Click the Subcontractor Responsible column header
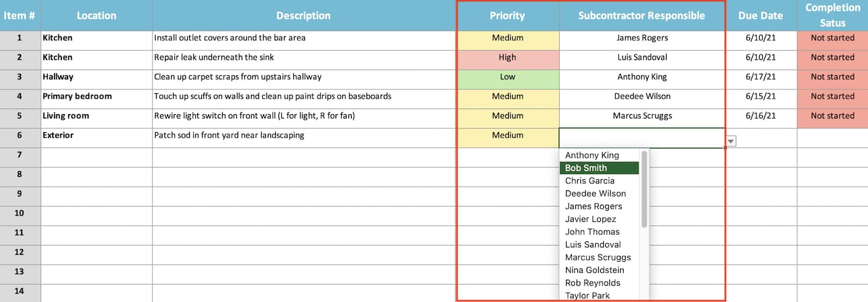This screenshot has width=868, height=302. [642, 16]
